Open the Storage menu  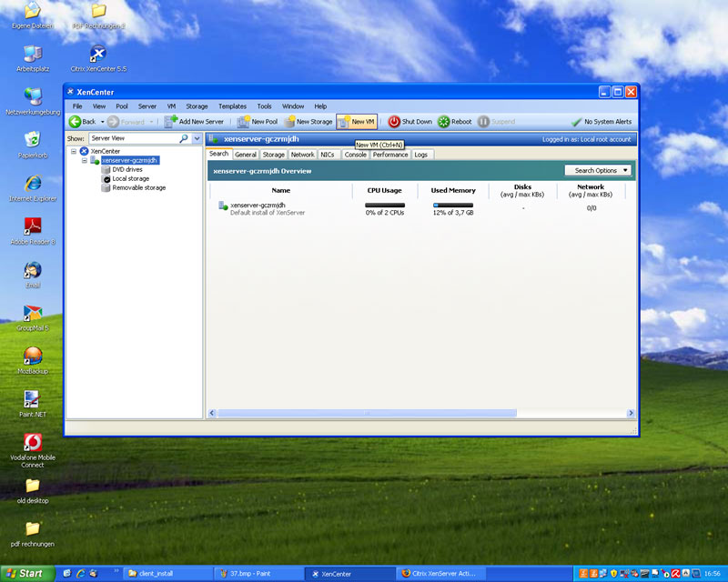[x=197, y=106]
